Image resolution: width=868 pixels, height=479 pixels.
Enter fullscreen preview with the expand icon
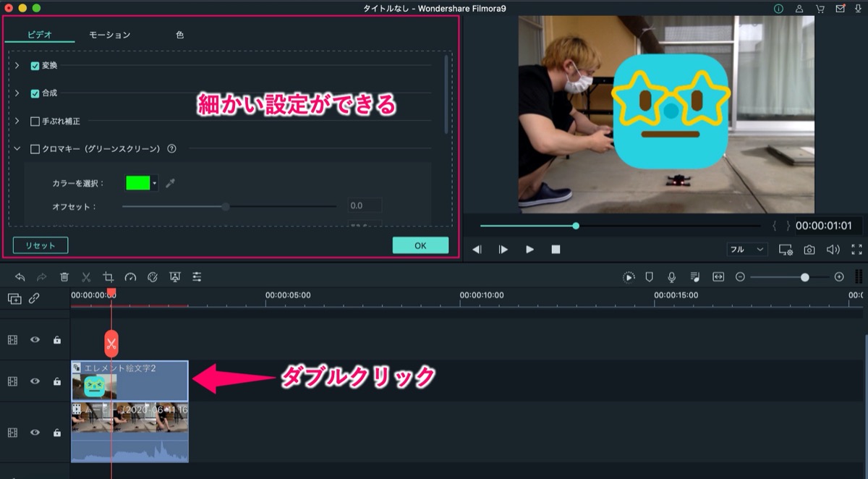click(857, 250)
